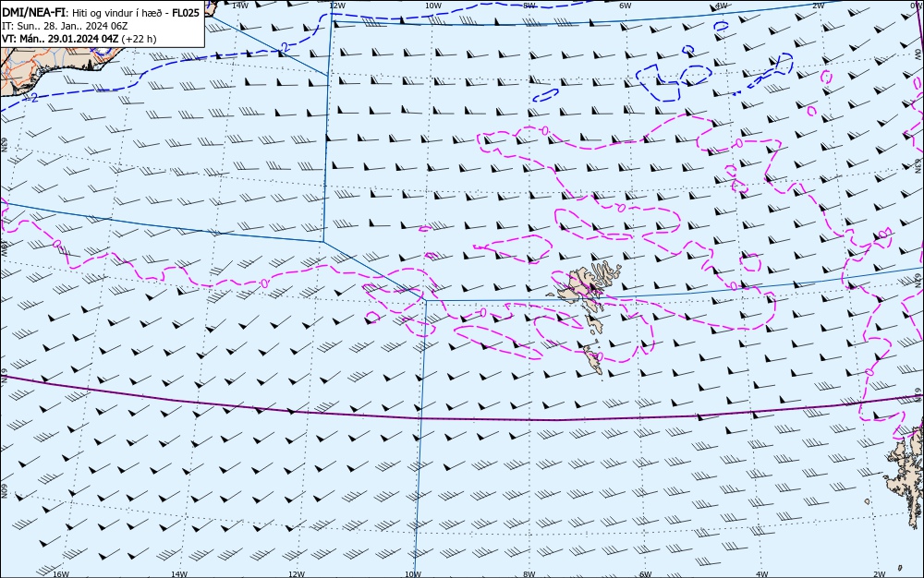This screenshot has height=578, width=924.
Task: Click the '63N' latitude label on the left edge
Action: click(4, 145)
